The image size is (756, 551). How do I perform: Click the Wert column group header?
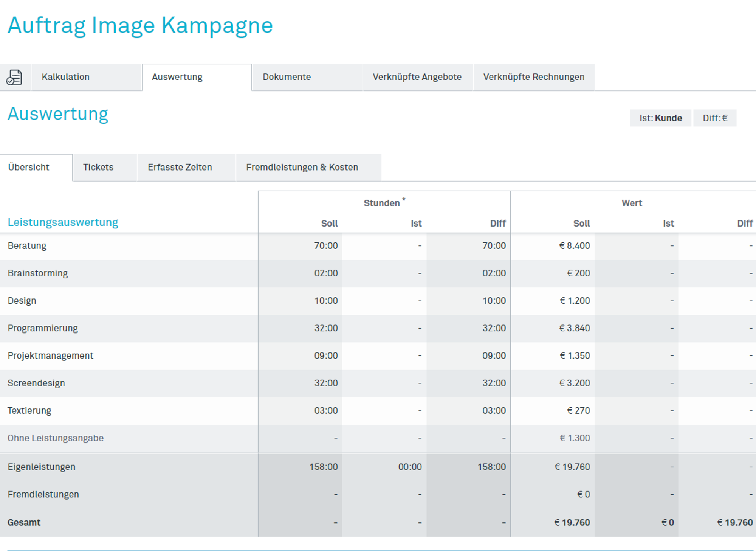(632, 203)
